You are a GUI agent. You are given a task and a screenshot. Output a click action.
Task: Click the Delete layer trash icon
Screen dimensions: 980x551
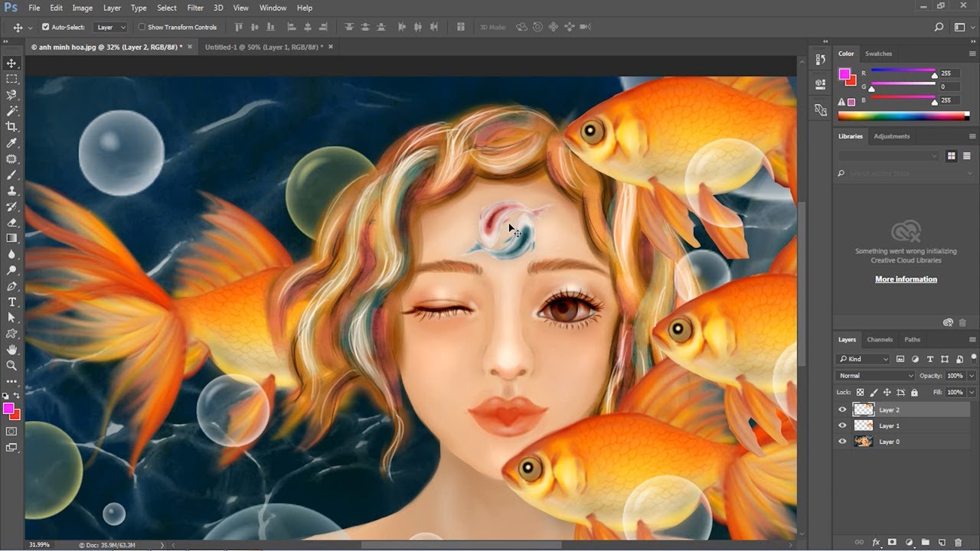(x=959, y=542)
